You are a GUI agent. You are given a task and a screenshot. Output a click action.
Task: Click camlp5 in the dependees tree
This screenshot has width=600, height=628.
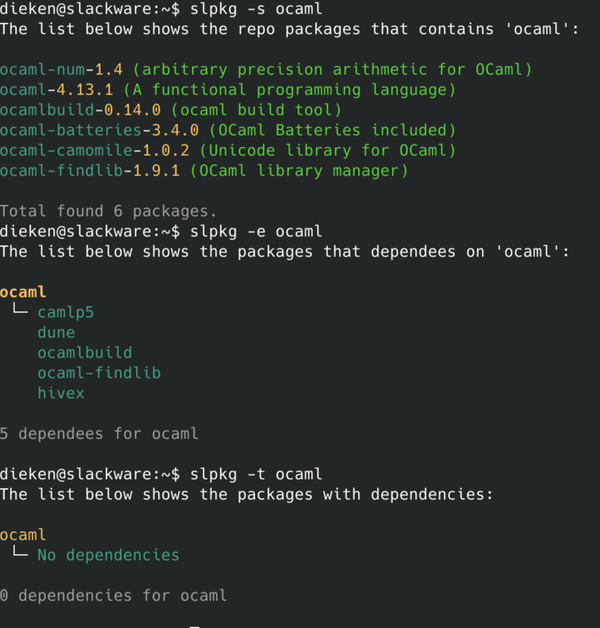(66, 312)
